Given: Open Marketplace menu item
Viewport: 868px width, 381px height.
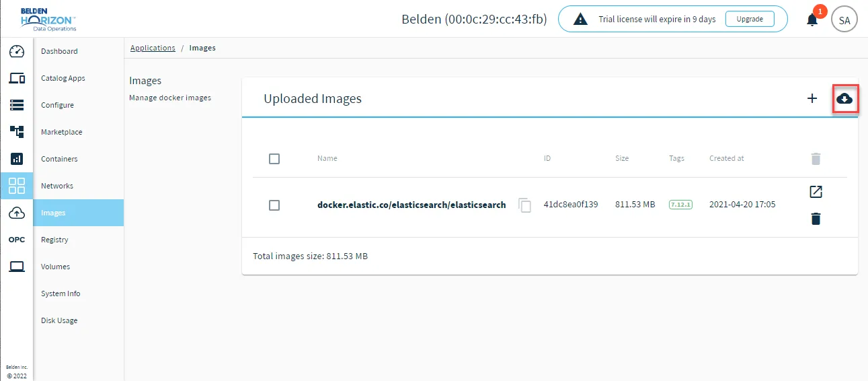Looking at the screenshot, I should click(79, 132).
